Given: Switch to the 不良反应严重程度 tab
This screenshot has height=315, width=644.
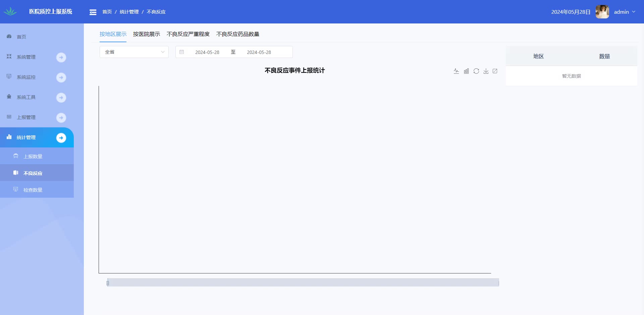Looking at the screenshot, I should coord(188,34).
